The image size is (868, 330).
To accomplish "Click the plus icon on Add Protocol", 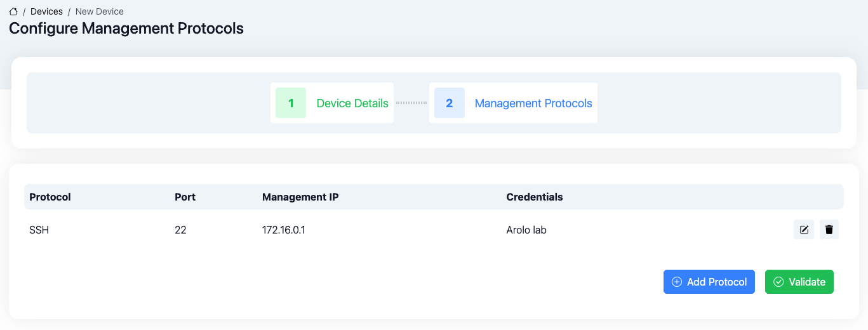I will [x=677, y=282].
